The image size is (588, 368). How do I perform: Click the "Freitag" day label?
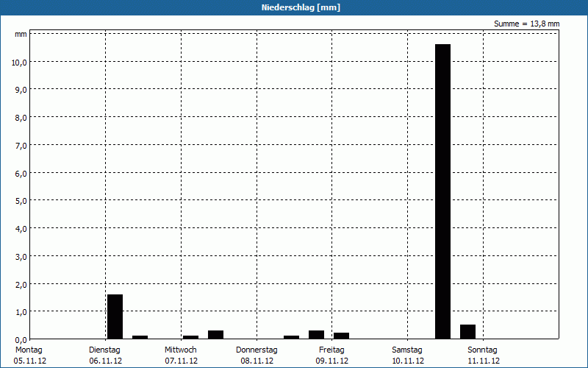[331, 350]
